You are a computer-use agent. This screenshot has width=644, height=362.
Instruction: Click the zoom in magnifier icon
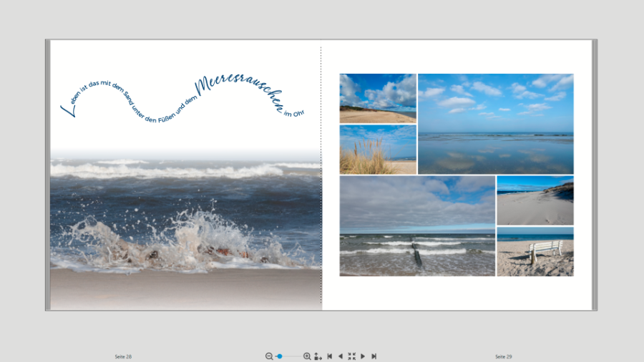[307, 356]
